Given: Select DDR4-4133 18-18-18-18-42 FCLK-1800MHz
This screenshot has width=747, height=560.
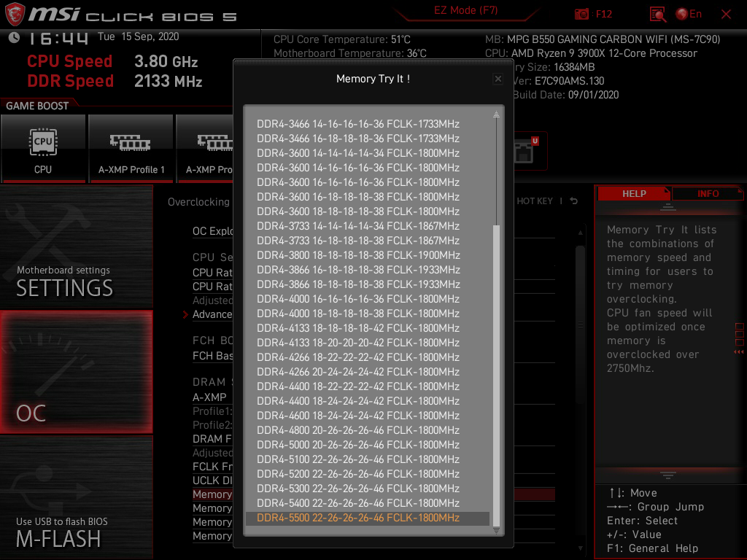Looking at the screenshot, I should click(358, 328).
